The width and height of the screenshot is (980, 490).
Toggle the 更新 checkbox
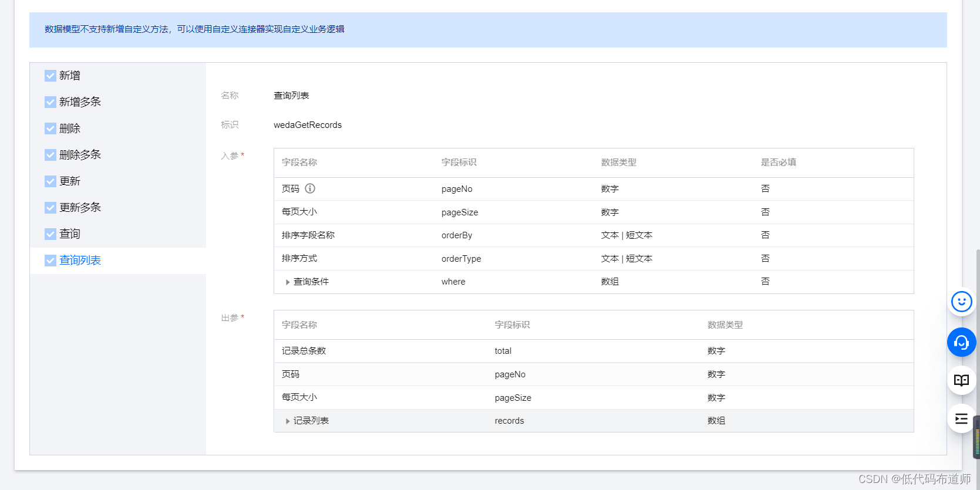click(x=50, y=181)
